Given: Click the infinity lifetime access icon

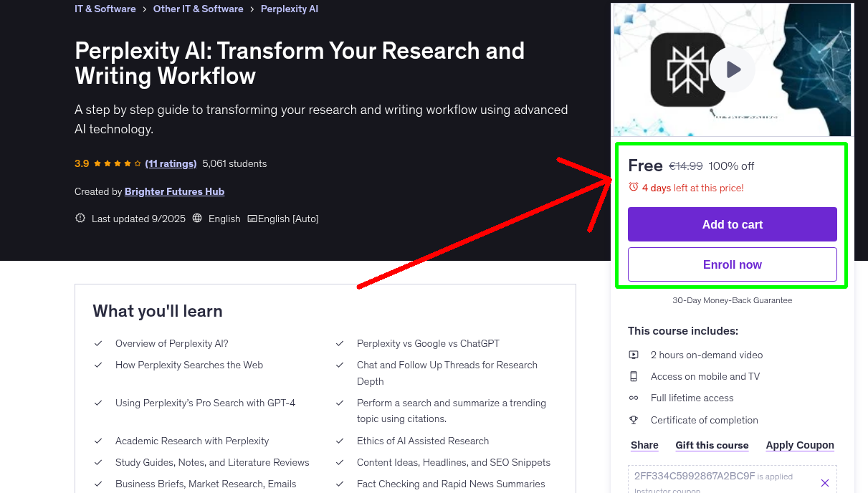Looking at the screenshot, I should [634, 398].
